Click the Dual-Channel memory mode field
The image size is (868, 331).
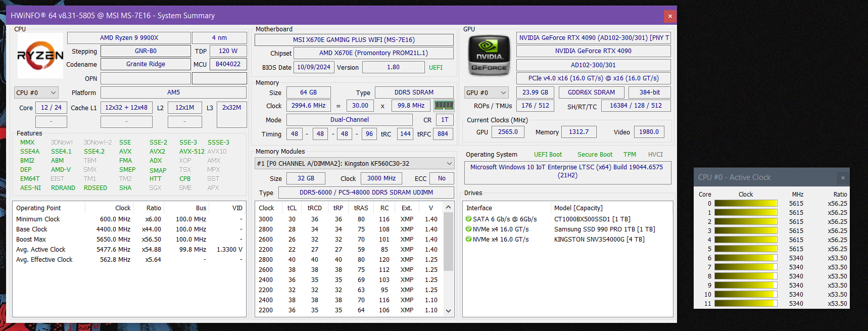[350, 120]
